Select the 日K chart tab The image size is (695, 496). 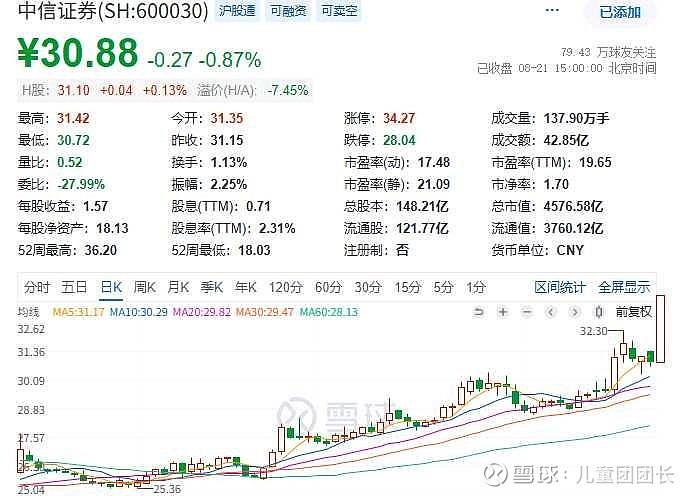click(x=111, y=287)
